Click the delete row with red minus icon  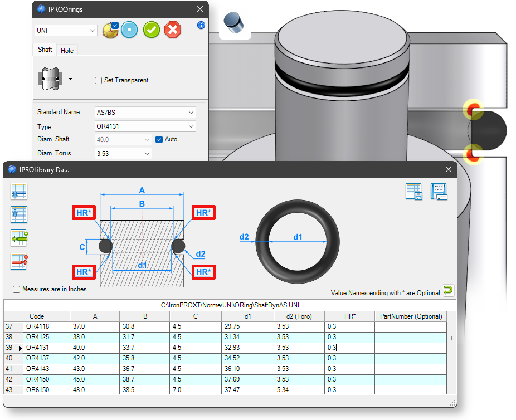[19, 261]
